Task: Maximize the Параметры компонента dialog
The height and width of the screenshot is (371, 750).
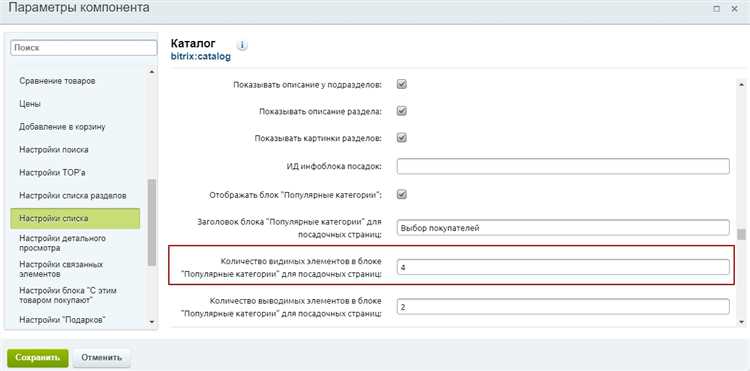Action: (x=717, y=9)
